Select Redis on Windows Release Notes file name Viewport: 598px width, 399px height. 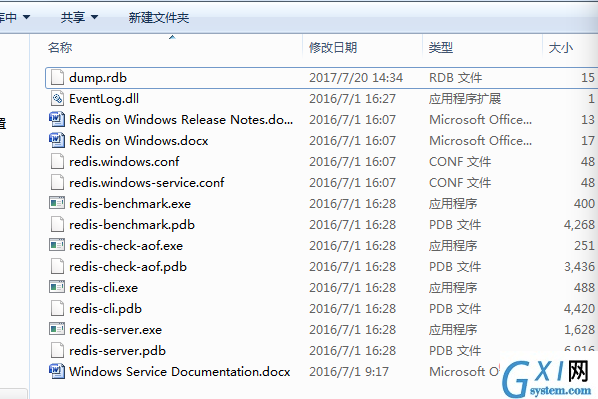point(181,120)
